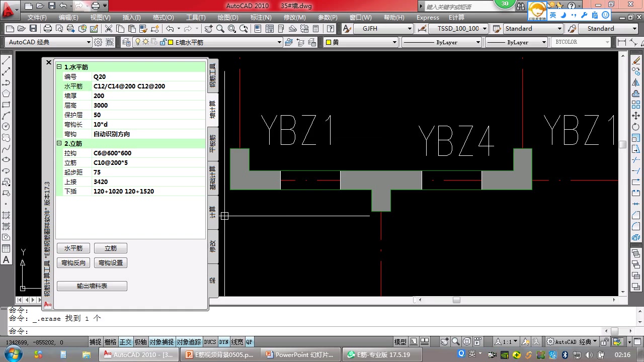Open the TSSD_100_100 dimension style dropdown
This screenshot has height=362, width=644.
[x=459, y=29]
